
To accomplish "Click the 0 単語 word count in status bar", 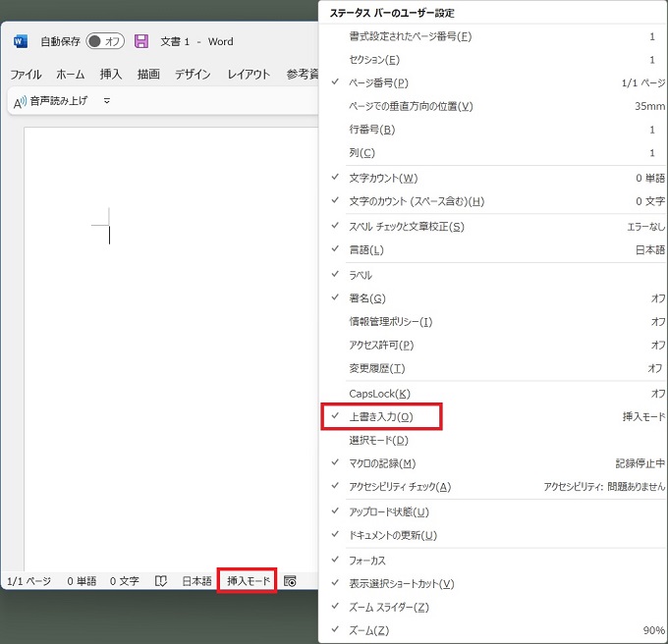I will tap(82, 581).
